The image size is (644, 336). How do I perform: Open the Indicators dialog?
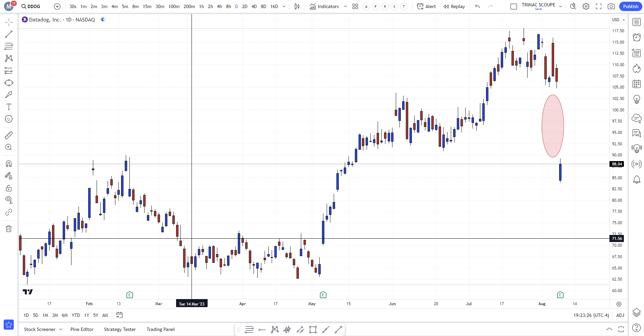(x=324, y=6)
